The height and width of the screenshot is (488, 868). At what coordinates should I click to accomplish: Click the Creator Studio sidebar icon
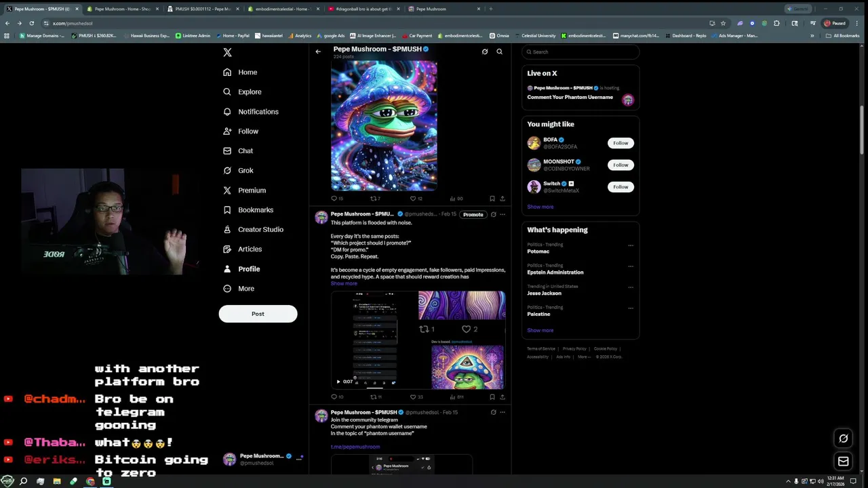click(x=227, y=230)
